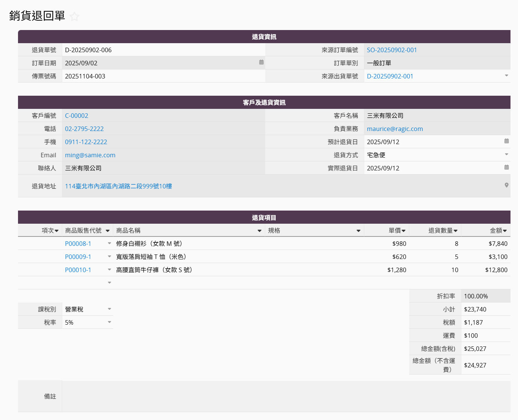Open 課稅別 dropdown
Image resolution: width=518 pixels, height=420 pixels.
pos(110,309)
